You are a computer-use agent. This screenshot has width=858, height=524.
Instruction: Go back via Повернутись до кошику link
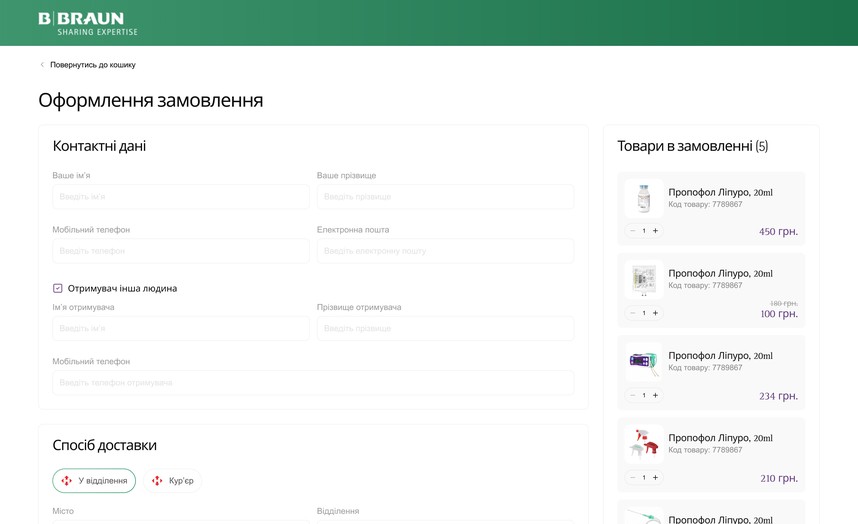tap(92, 65)
